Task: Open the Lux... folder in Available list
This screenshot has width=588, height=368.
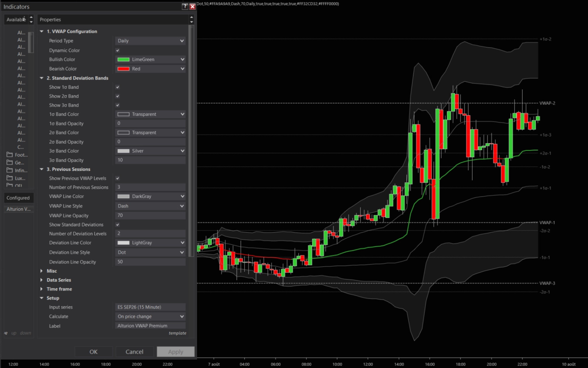Action: 16,178
